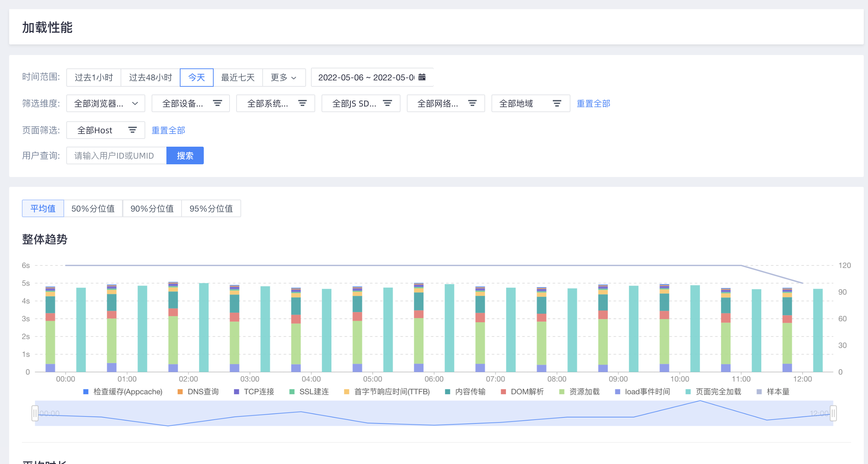Open the 2022-05-06 date range picker field
The image size is (868, 464).
[372, 77]
